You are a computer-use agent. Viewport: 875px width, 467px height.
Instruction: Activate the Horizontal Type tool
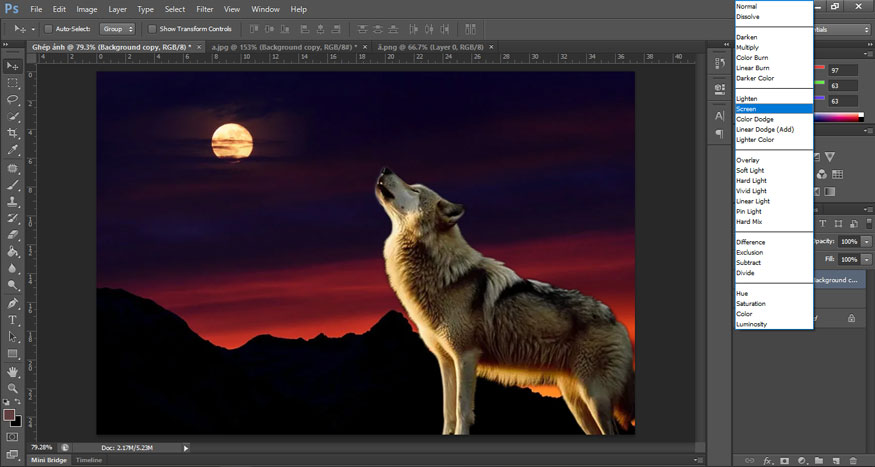(13, 320)
